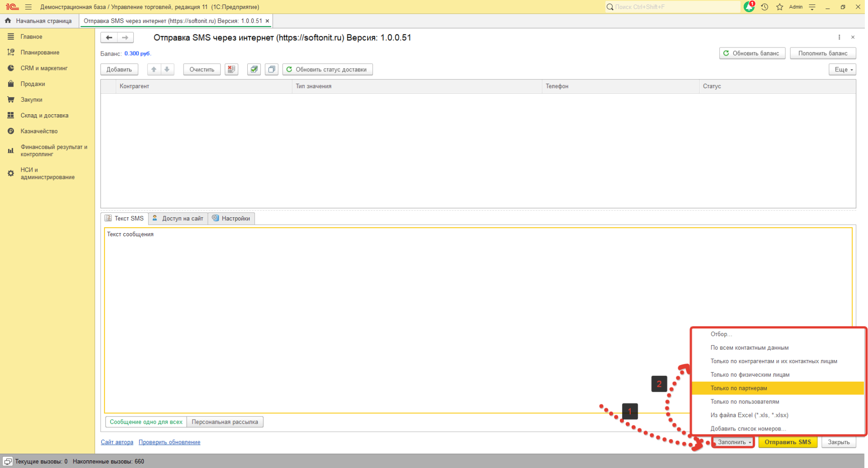Open the Начальная страница home tab
This screenshot has width=868, height=468.
point(39,21)
